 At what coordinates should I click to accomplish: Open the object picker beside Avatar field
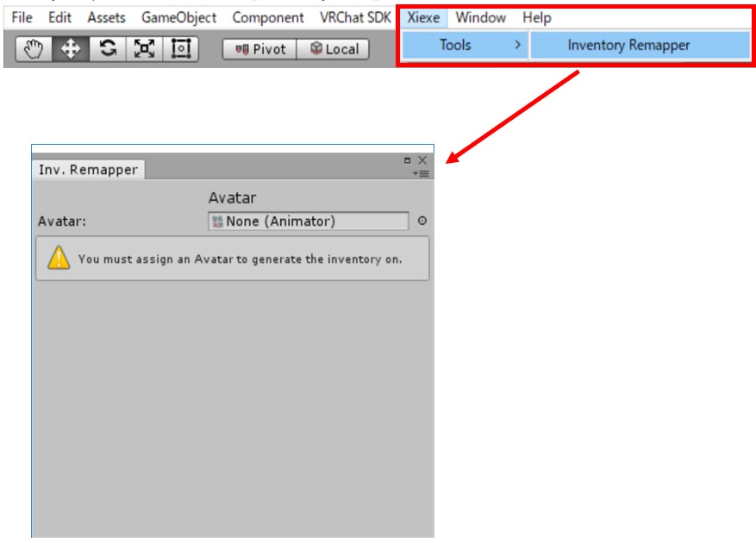[x=422, y=222]
